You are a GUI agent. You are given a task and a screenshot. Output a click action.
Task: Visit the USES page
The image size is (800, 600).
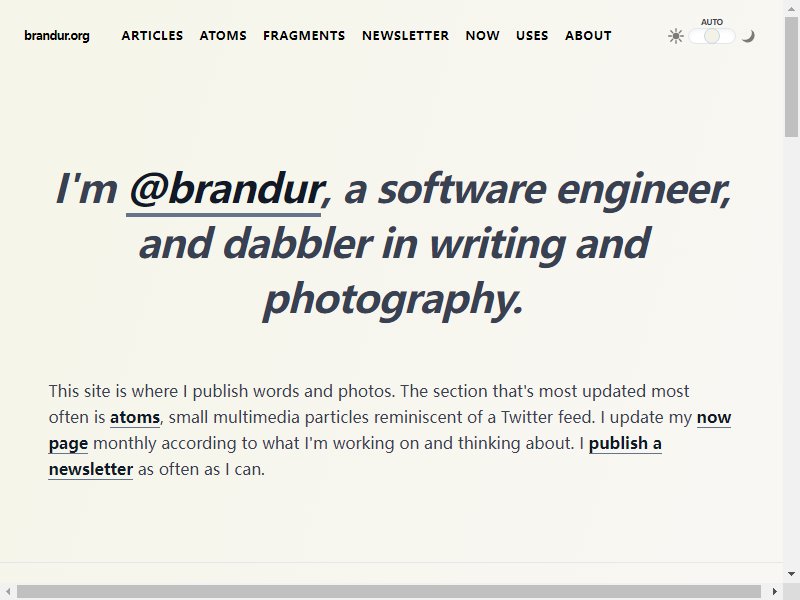click(532, 36)
